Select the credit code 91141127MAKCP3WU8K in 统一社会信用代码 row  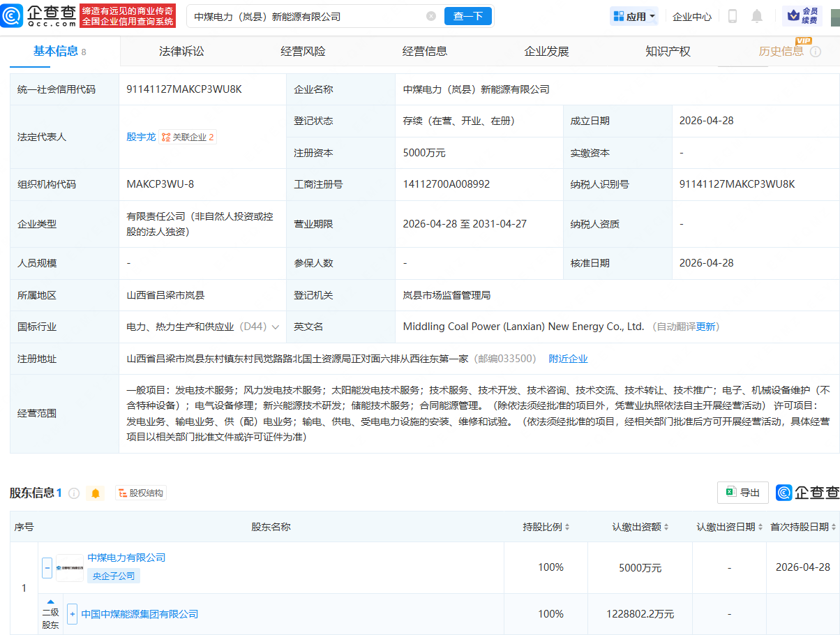(x=184, y=89)
